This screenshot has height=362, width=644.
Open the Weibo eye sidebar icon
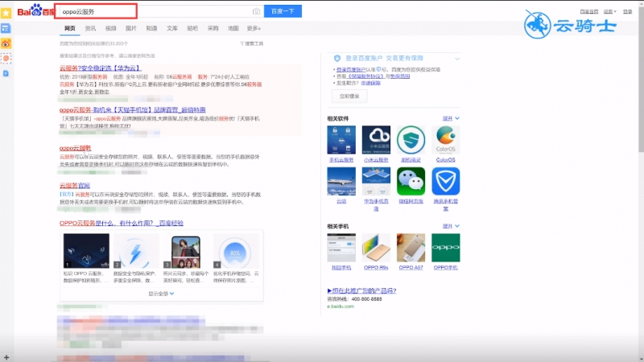pyautogui.click(x=6, y=43)
